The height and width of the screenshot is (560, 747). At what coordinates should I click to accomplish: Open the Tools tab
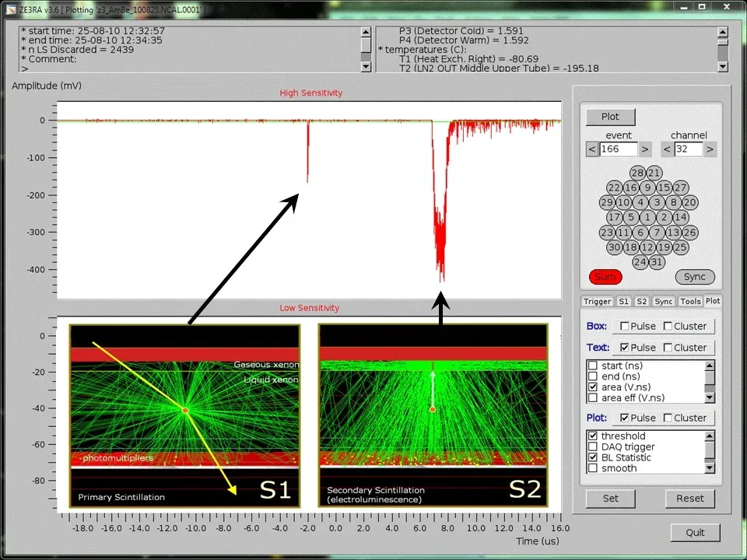coord(689,302)
